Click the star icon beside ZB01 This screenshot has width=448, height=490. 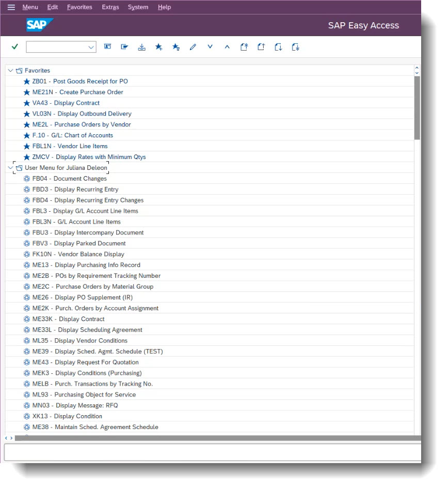coord(26,81)
